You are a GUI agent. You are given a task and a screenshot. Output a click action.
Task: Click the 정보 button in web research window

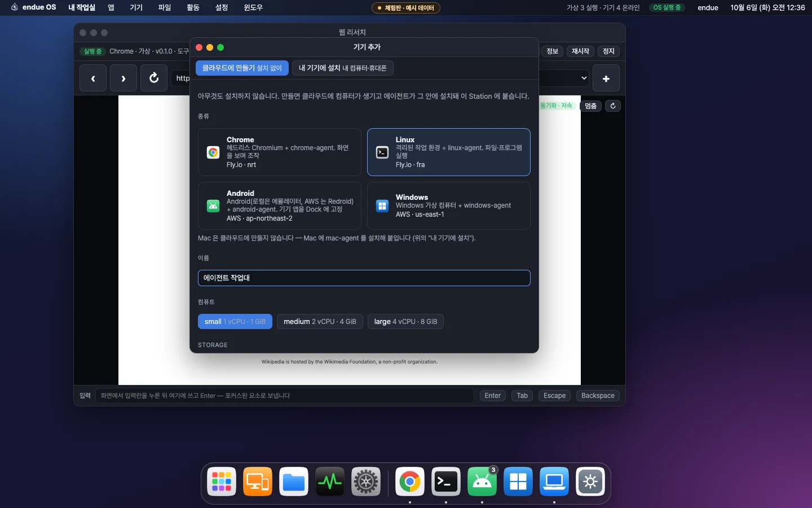[553, 51]
